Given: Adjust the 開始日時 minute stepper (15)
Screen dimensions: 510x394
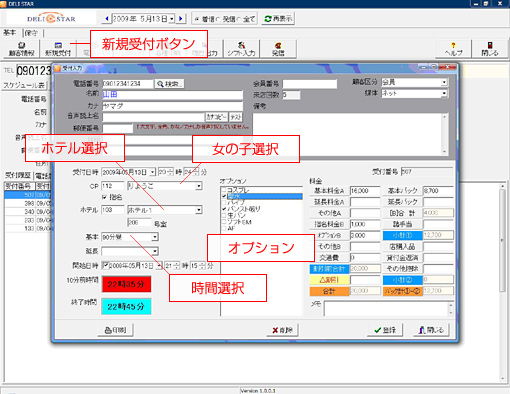Looking at the screenshot, I should 202,266.
